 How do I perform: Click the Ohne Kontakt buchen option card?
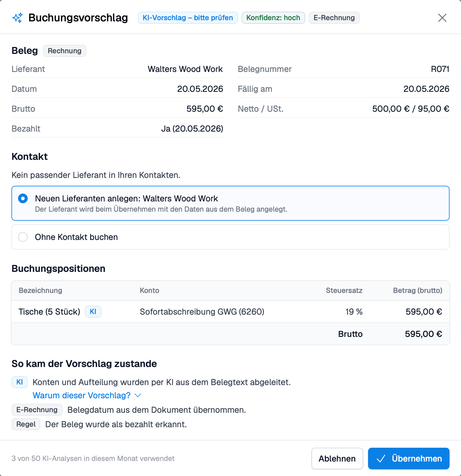pos(230,237)
